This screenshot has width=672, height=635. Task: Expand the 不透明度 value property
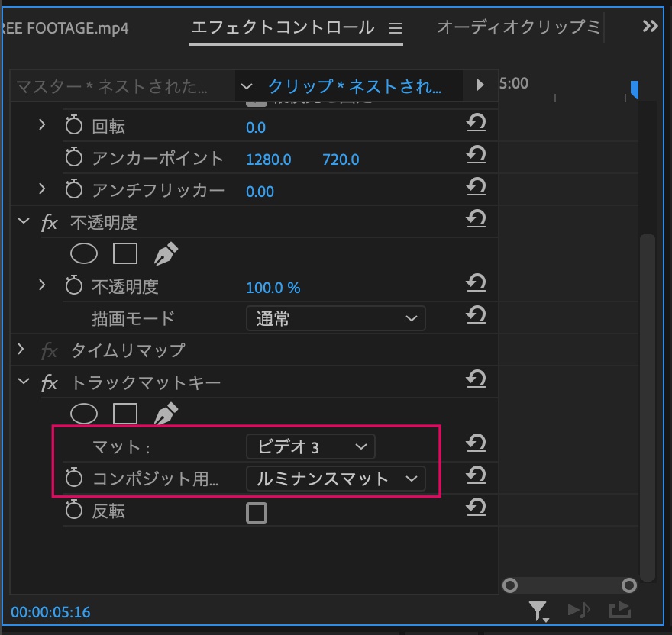tap(41, 285)
